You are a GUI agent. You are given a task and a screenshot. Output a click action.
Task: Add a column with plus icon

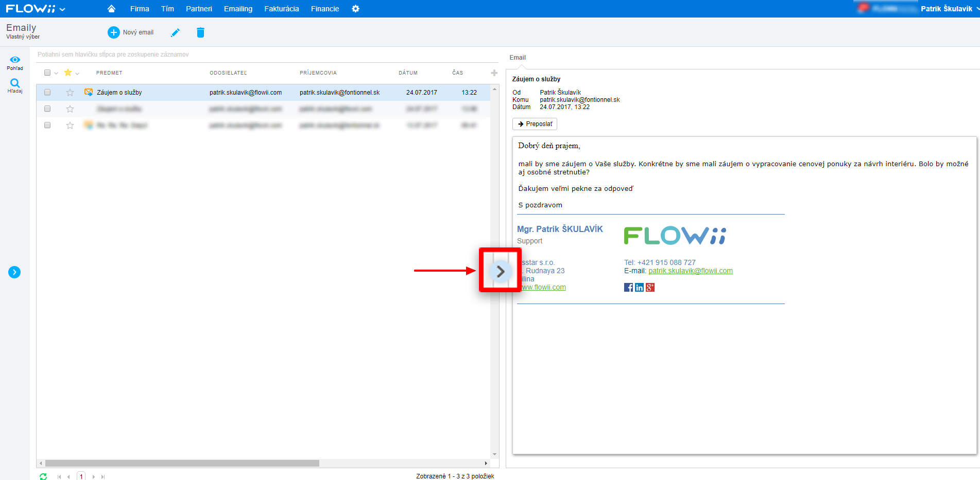click(494, 73)
